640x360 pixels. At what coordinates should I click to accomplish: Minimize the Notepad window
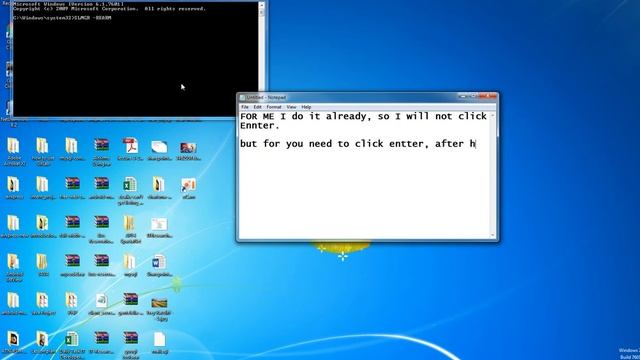(463, 96)
